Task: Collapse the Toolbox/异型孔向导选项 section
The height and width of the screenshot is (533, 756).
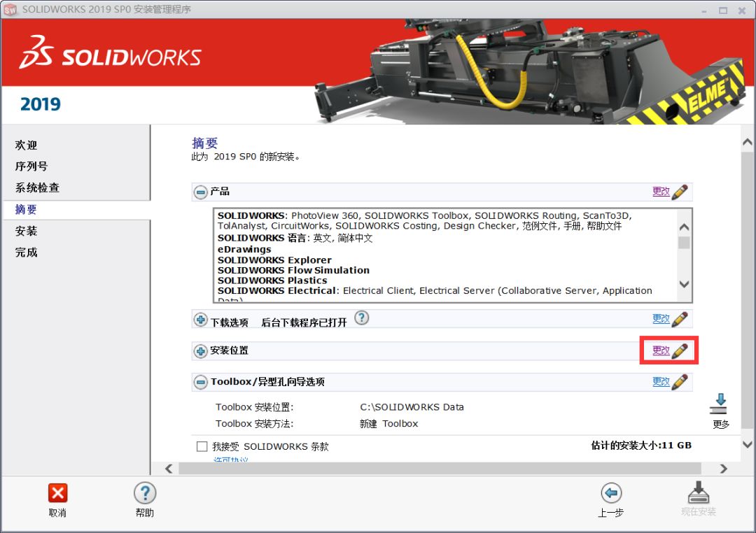Action: click(201, 382)
